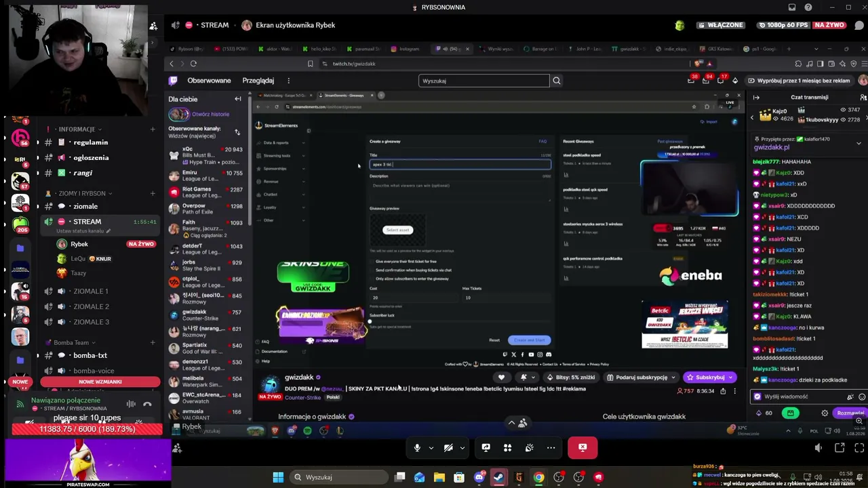Sort followed channels in Twitch sidebar
Viewport: 868px width, 488px height.
[x=237, y=132]
